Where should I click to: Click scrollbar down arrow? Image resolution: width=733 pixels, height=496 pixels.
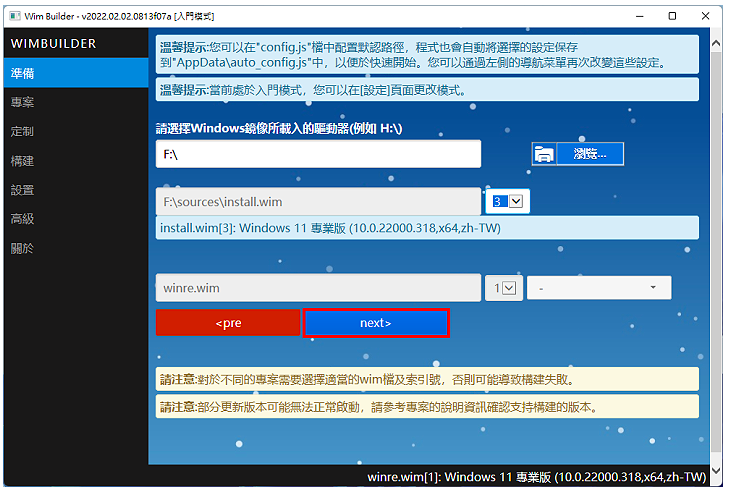[716, 470]
